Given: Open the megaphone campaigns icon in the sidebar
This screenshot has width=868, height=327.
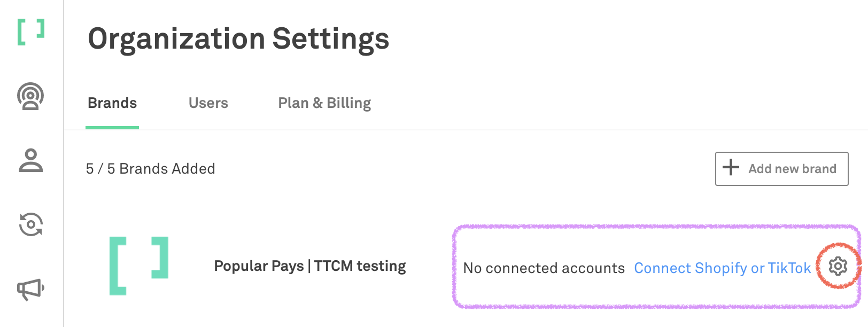Looking at the screenshot, I should (x=29, y=290).
